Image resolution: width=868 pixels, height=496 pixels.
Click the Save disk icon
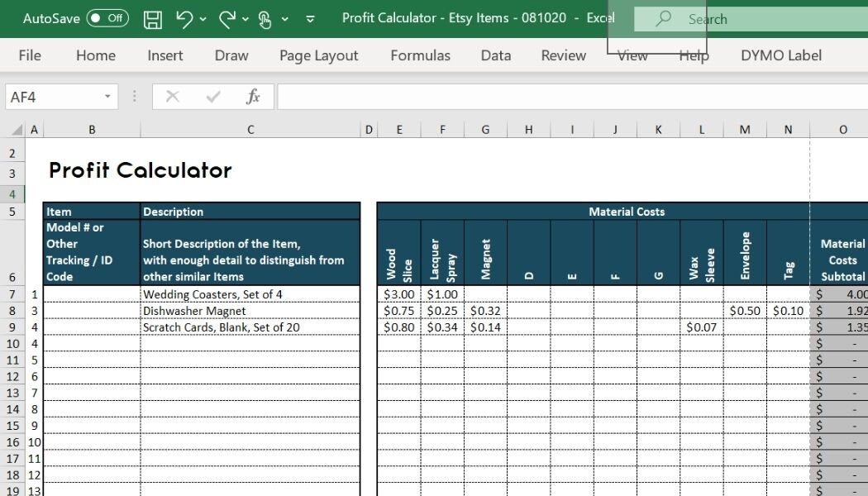[x=153, y=19]
